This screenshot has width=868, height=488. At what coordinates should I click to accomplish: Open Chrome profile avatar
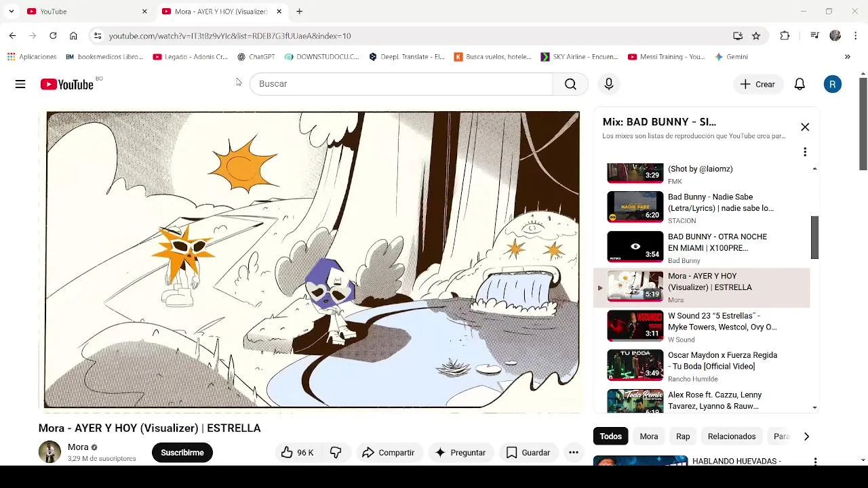tap(835, 36)
